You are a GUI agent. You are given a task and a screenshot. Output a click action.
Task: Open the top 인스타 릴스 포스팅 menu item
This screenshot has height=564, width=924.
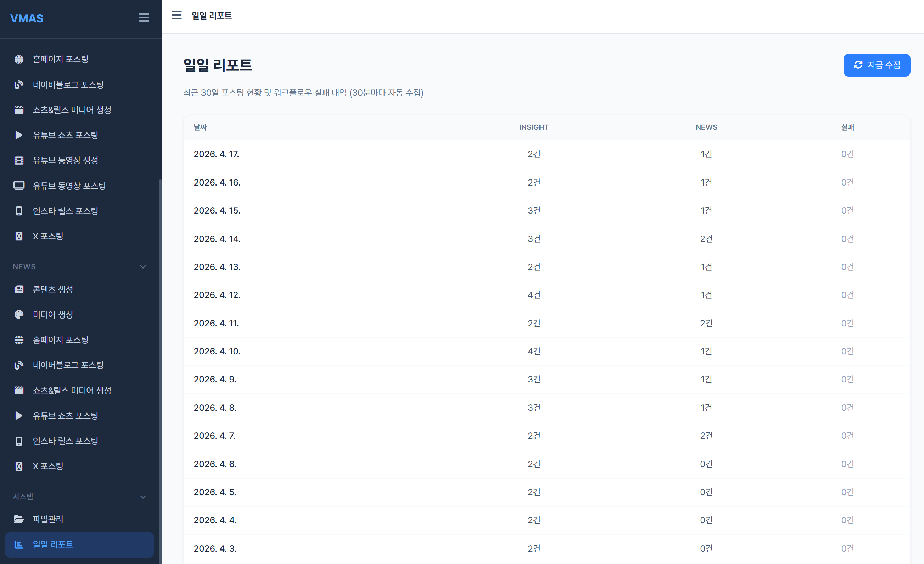[x=65, y=211]
